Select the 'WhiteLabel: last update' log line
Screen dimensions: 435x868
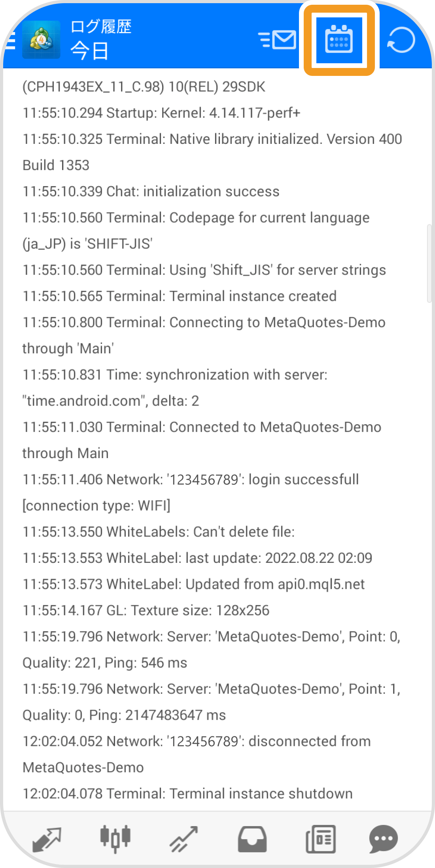click(x=197, y=558)
